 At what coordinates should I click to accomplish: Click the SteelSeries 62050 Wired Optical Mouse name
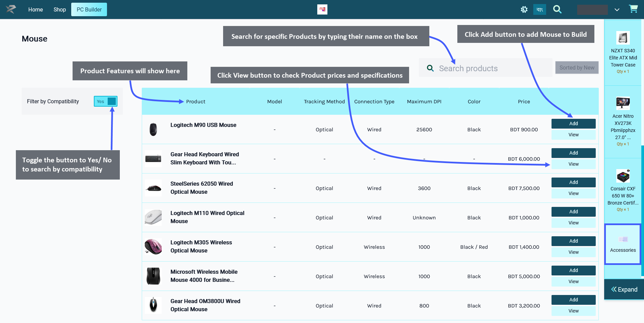coord(202,188)
